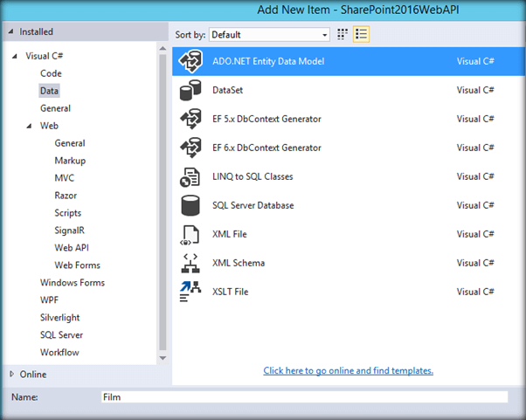Select the SQL Server category
Viewport: 526px width, 420px height.
point(63,335)
